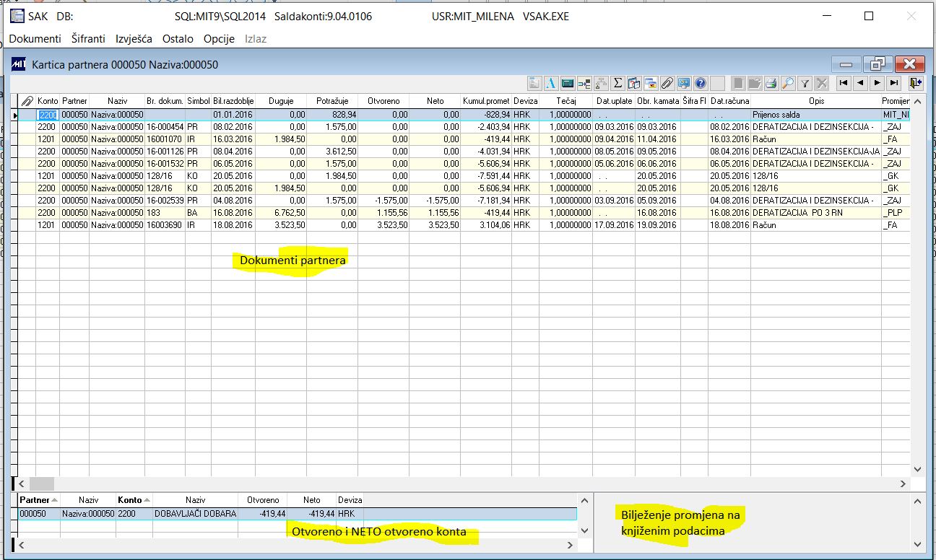Click the paperclip attachment toolbar icon

tap(667, 83)
